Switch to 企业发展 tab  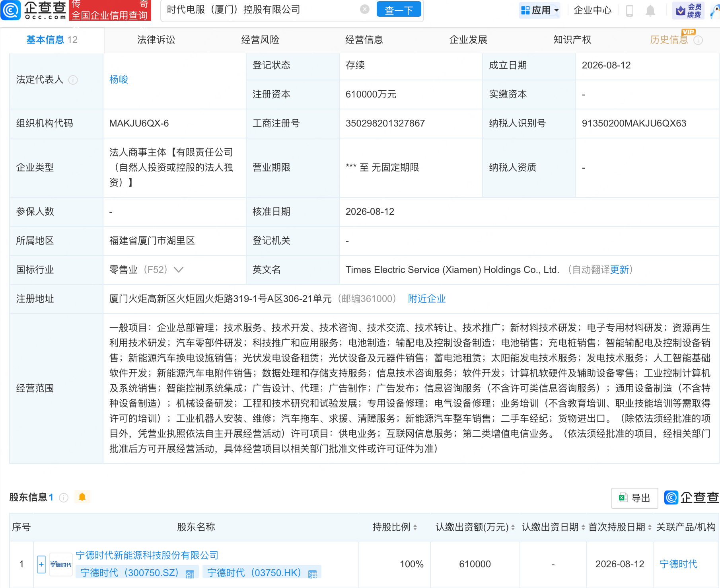[468, 40]
